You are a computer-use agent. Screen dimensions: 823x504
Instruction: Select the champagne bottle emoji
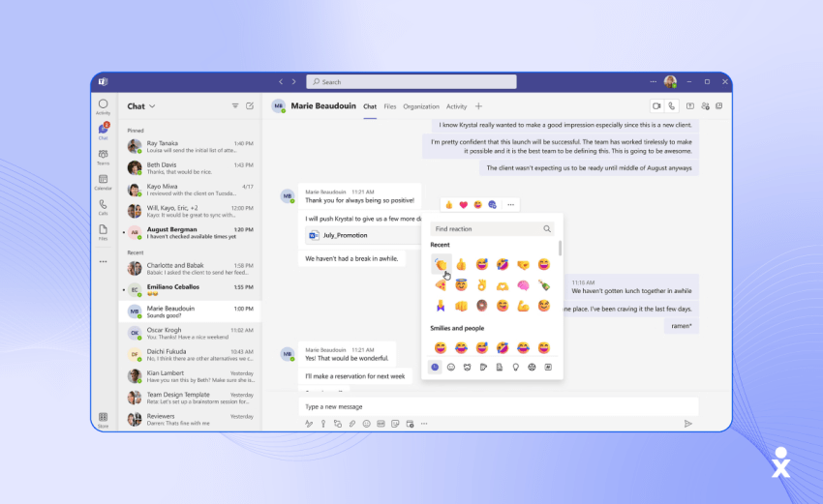[x=544, y=285]
